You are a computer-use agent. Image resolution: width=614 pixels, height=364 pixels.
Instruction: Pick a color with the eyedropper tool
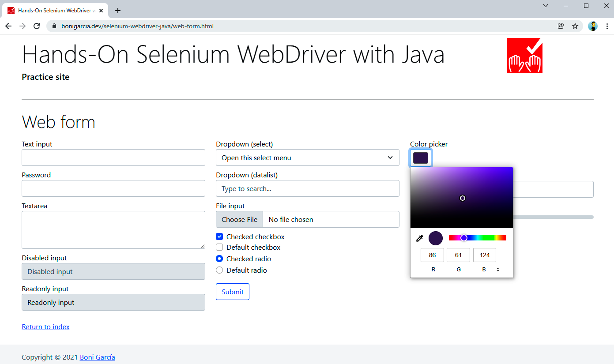coord(420,238)
